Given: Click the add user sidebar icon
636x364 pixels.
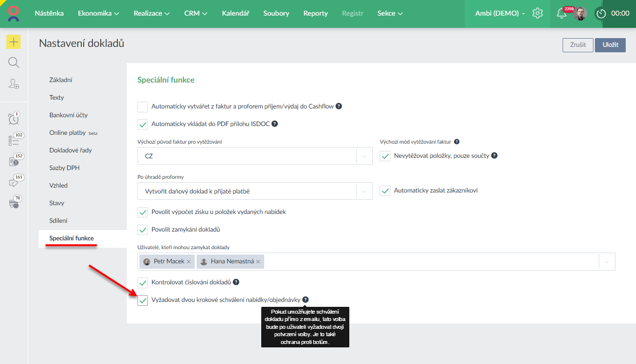Looking at the screenshot, I should pyautogui.click(x=14, y=84).
